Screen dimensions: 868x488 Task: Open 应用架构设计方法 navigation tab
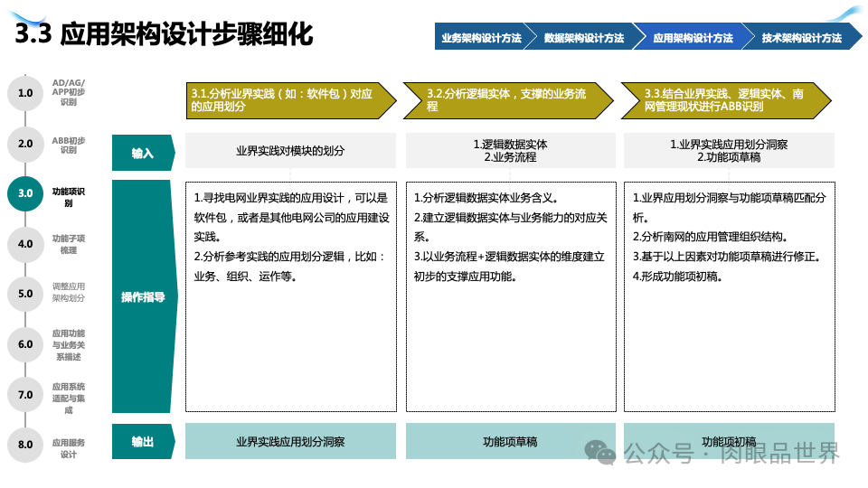pyautogui.click(x=693, y=36)
